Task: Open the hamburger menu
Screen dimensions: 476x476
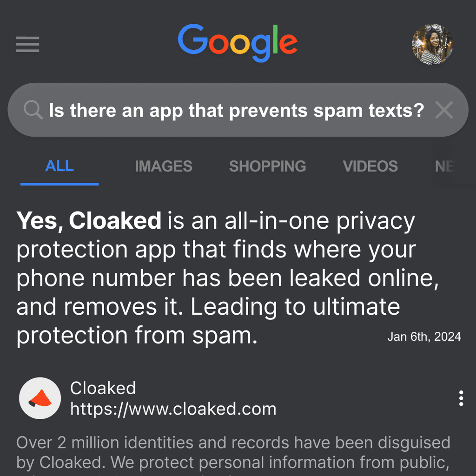Action: coord(27,44)
